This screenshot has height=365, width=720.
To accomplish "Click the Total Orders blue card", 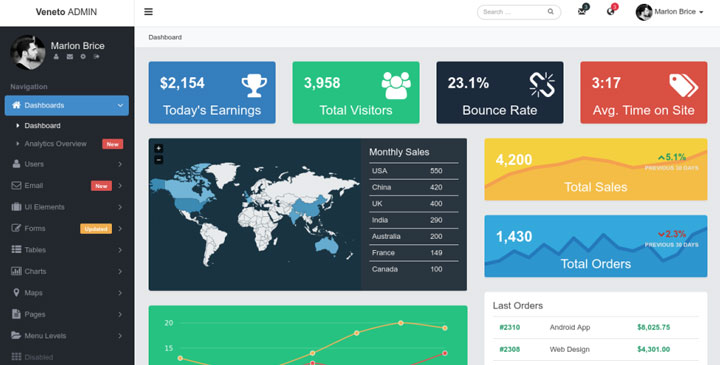I will pyautogui.click(x=596, y=246).
